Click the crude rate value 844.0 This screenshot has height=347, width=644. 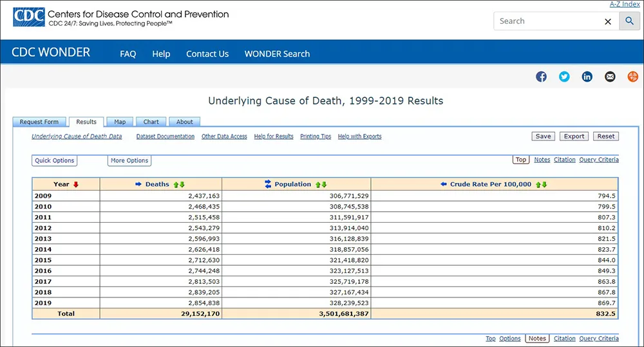point(607,260)
